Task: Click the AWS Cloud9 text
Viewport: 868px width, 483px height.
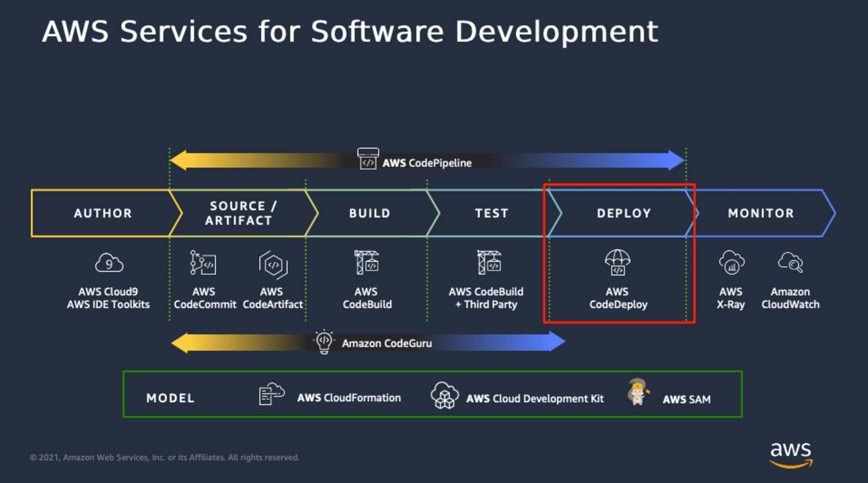Action: point(108,292)
